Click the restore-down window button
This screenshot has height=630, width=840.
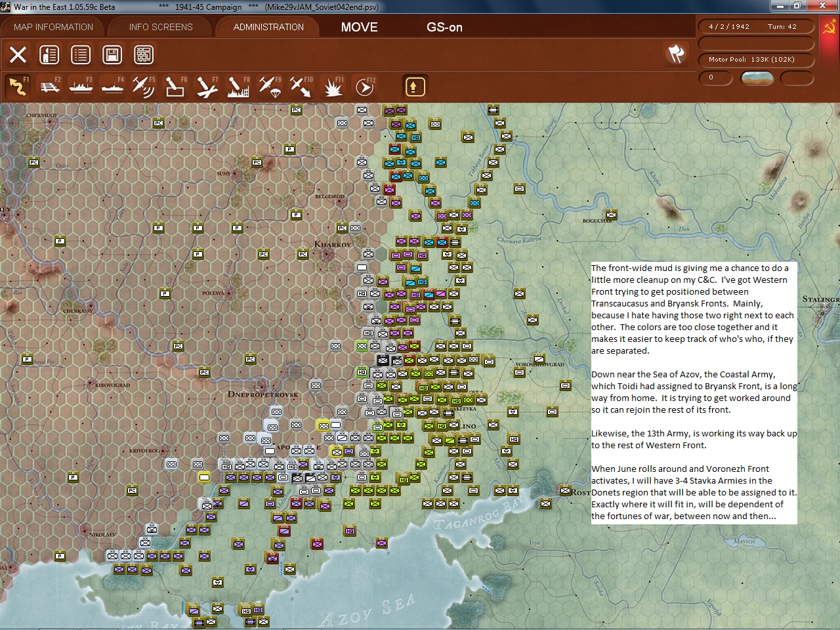(797, 6)
